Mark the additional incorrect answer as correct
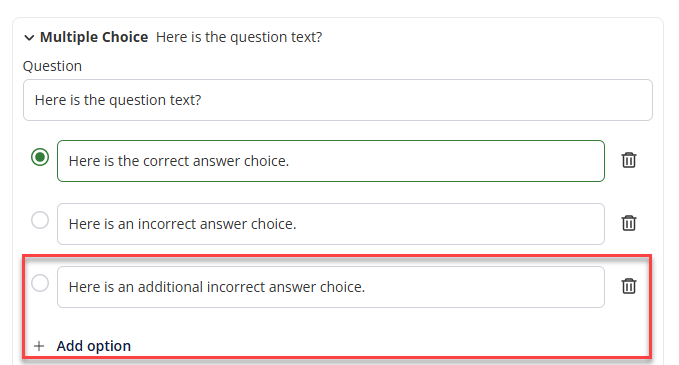The height and width of the screenshot is (365, 679). click(40, 284)
